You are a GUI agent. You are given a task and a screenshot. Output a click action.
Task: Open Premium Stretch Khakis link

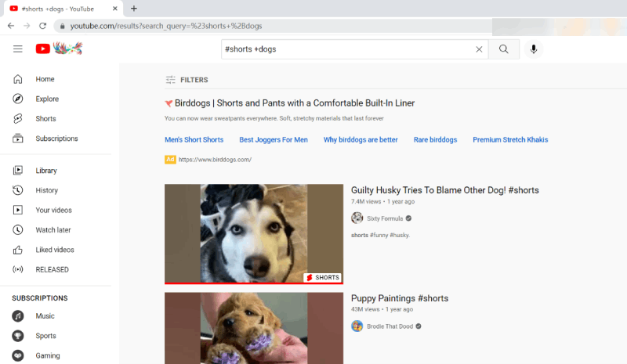coord(510,140)
